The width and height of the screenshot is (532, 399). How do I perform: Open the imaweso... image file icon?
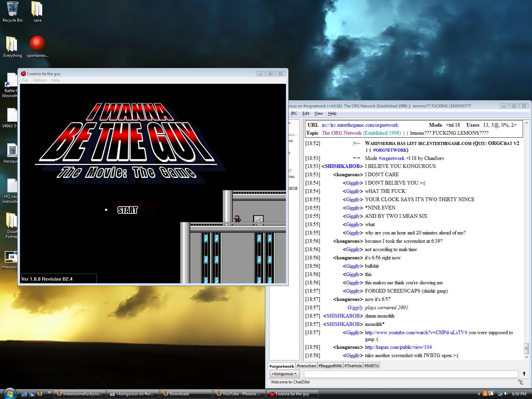10,260
